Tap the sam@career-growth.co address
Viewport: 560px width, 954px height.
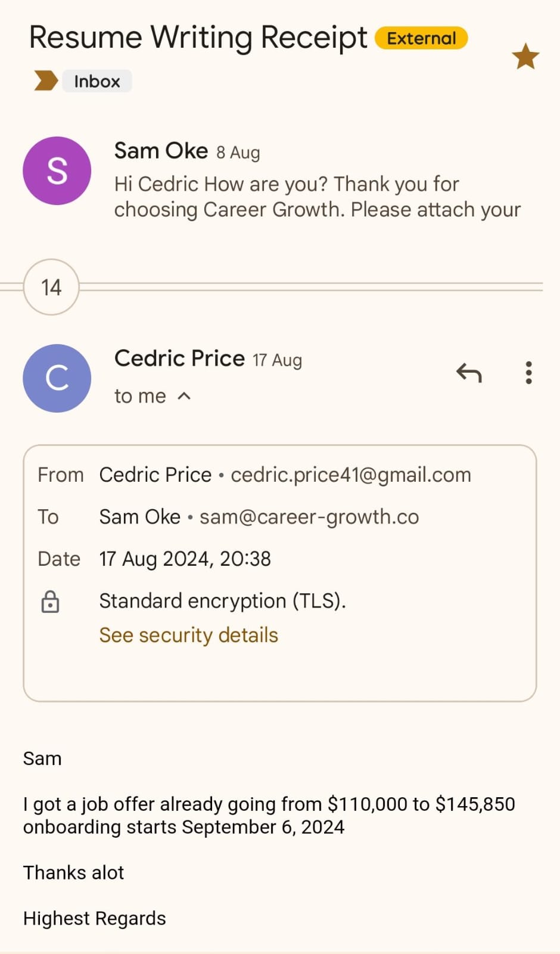[x=309, y=517]
